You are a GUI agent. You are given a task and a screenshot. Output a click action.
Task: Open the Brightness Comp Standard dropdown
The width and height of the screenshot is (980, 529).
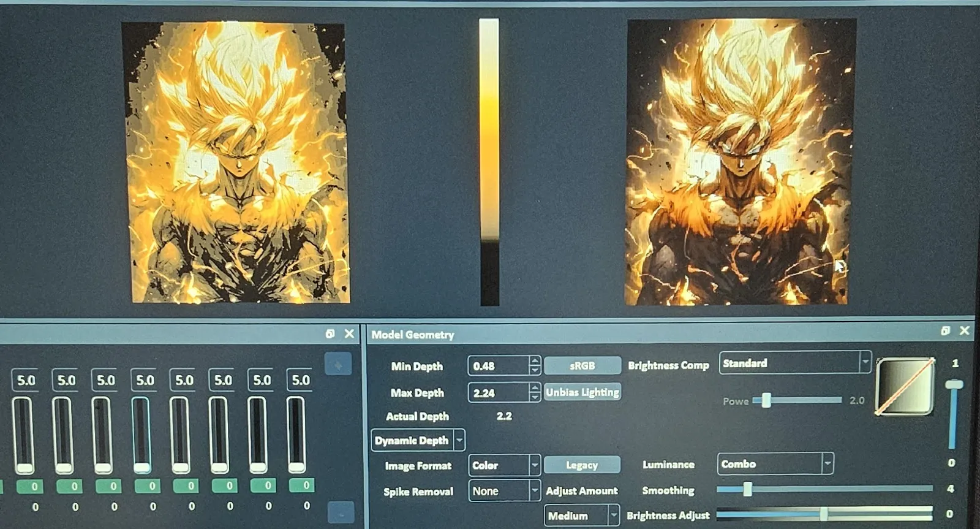click(x=795, y=363)
